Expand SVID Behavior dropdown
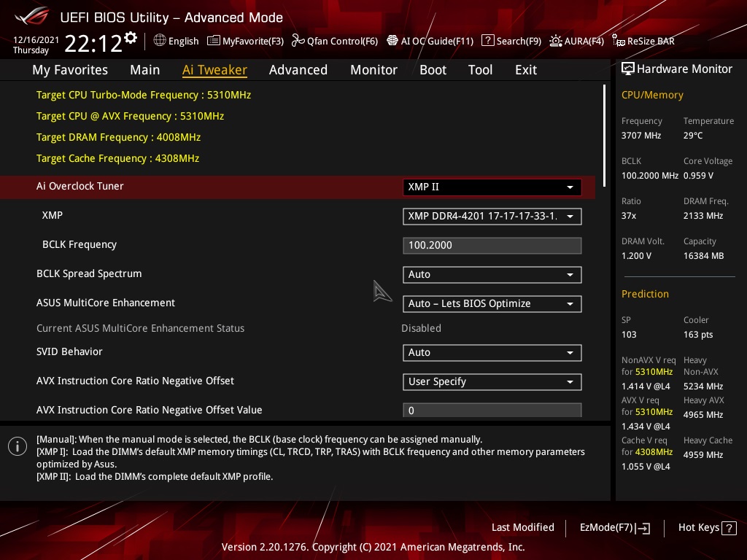This screenshot has height=560, width=747. 492,353
